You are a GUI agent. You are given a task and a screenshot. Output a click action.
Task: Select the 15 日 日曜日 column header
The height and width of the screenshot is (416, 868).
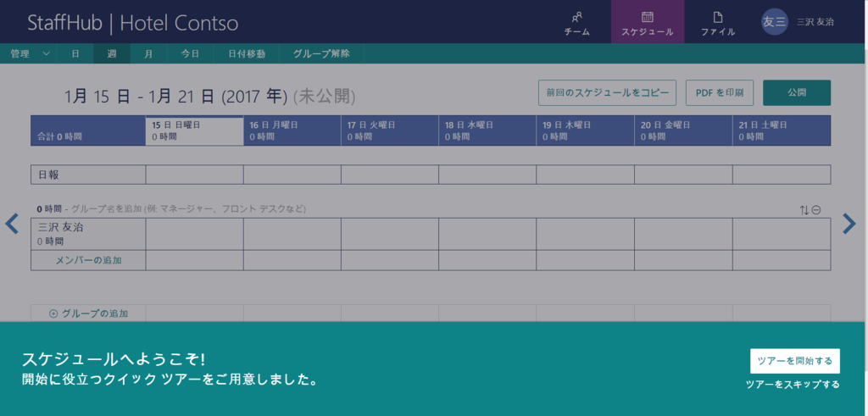point(194,131)
